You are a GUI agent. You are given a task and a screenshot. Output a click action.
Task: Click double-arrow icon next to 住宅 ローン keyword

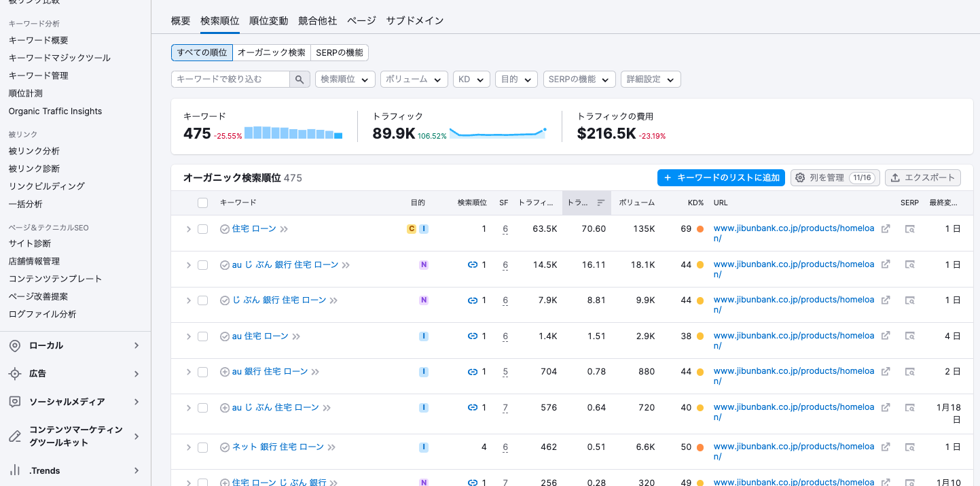pos(284,229)
